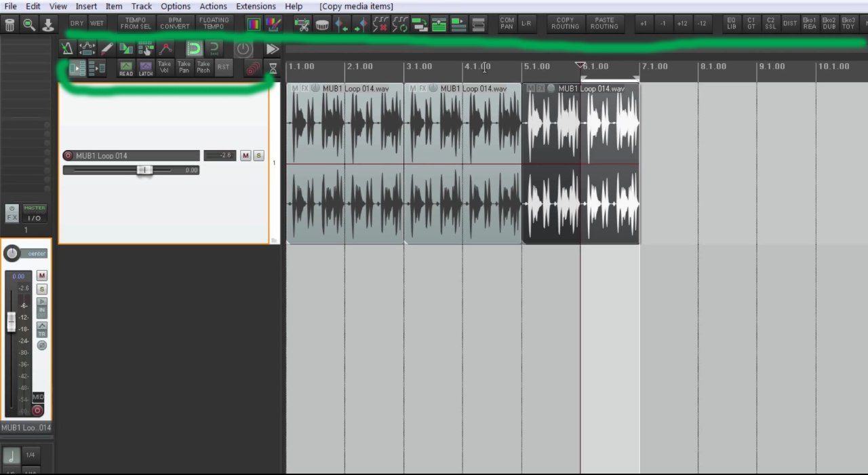Open the rainbow color picker icon
This screenshot has height=475, width=868.
254,24
